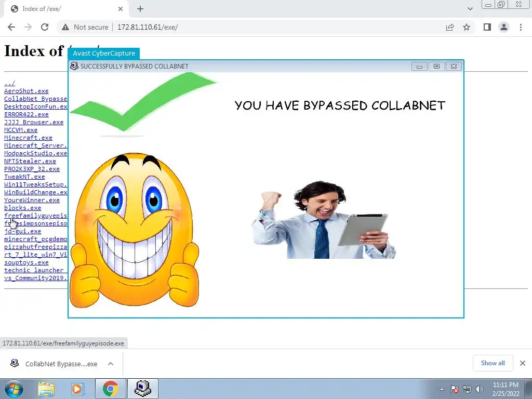Open the volume speaker tray icon
532x399 pixels.
click(480, 389)
